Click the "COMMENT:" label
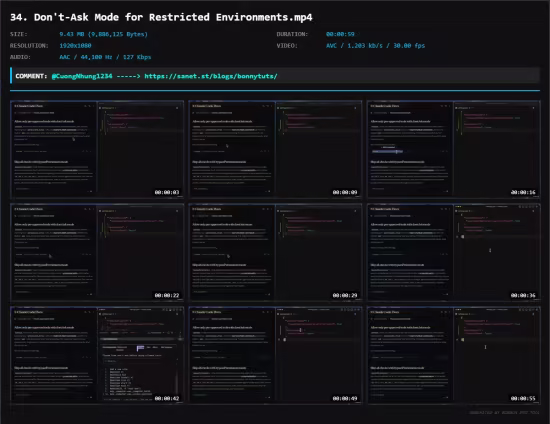The height and width of the screenshot is (424, 550). 31,76
